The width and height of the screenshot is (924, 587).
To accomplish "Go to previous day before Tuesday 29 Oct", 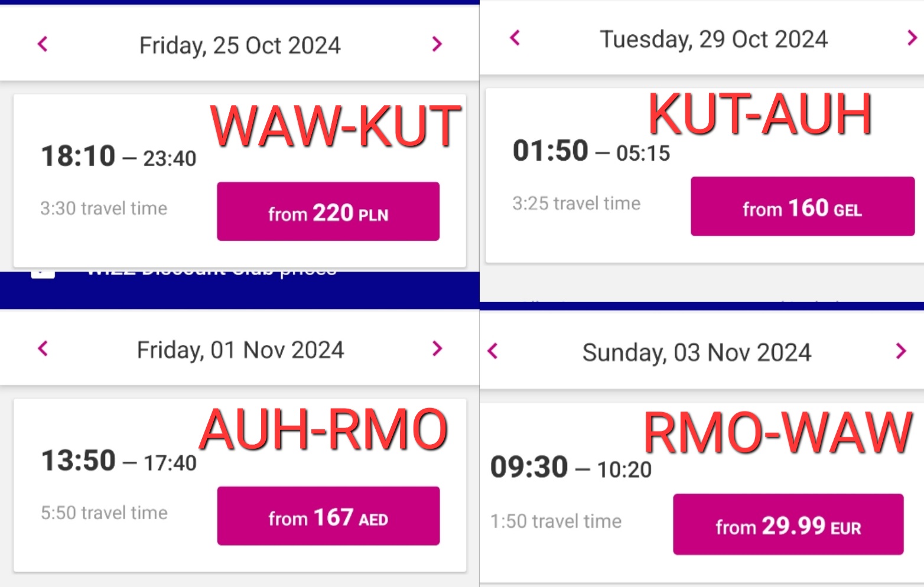I will click(x=515, y=38).
